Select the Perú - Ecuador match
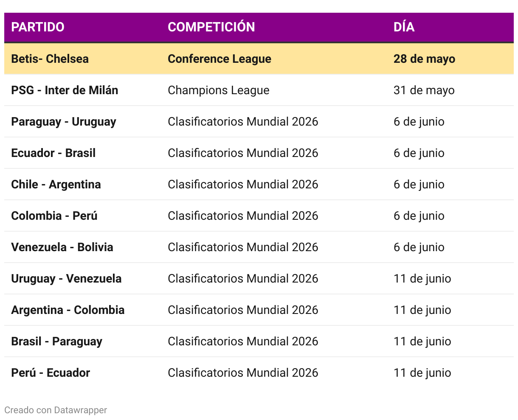 tap(51, 373)
